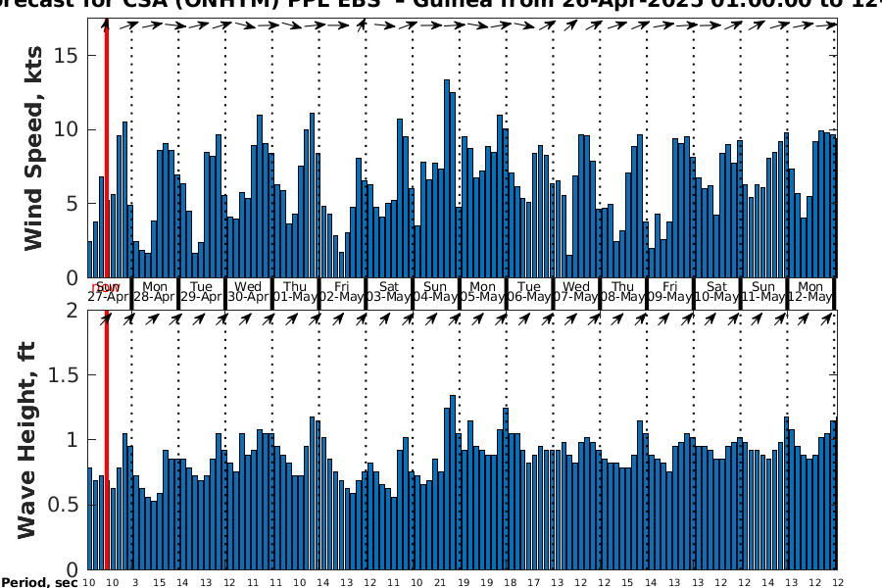This screenshot has width=882, height=588.
Task: Click the 'Mon 05-May' date label
Action: (x=482, y=292)
